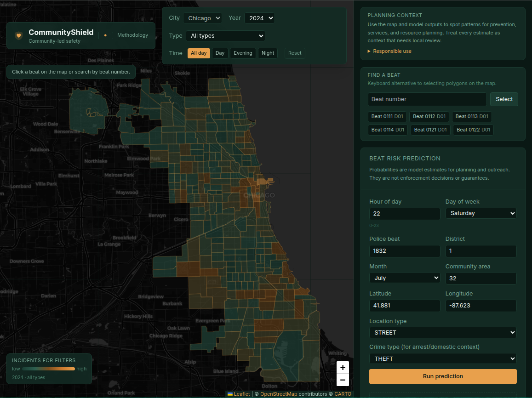
Task: Choose the Beat 0121 D01 chip
Action: 430,130
